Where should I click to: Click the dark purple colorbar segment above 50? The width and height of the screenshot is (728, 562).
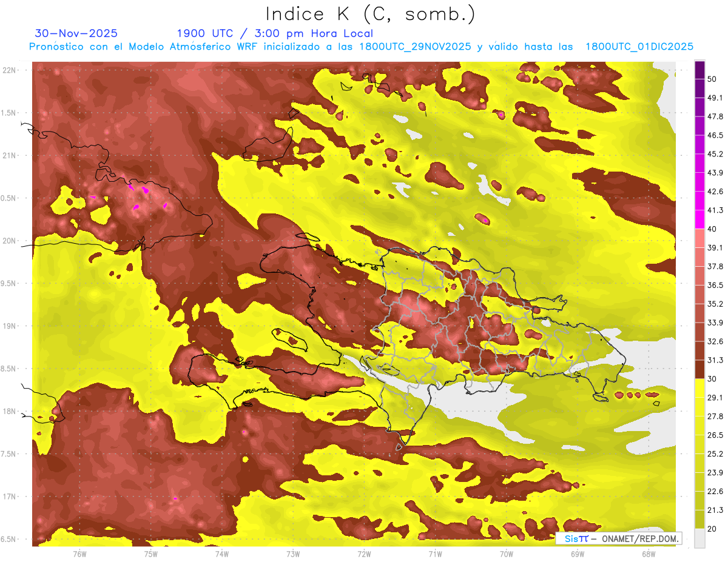click(x=699, y=70)
